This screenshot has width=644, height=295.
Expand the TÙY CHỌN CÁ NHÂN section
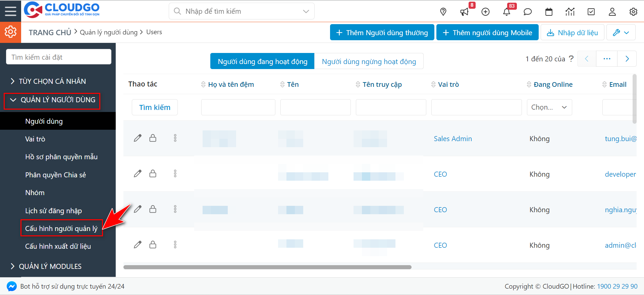click(52, 81)
